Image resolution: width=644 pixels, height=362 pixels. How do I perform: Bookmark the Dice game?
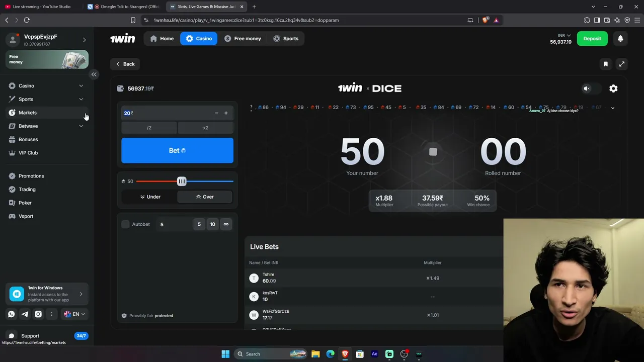click(x=606, y=64)
